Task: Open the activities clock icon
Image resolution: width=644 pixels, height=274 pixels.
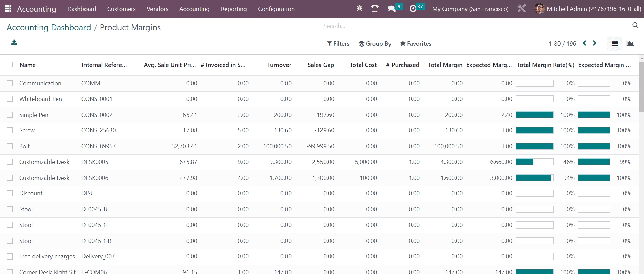Action: [413, 9]
